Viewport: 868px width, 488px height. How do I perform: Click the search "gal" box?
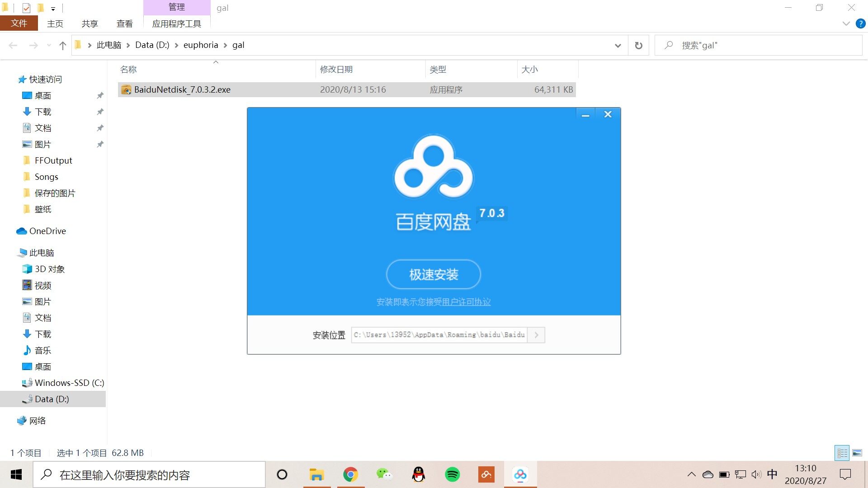point(759,45)
